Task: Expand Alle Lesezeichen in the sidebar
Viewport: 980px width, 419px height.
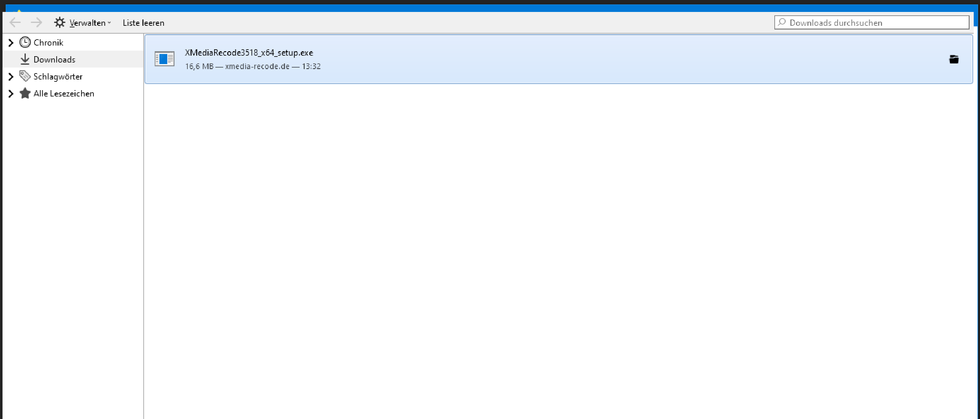Action: point(11,93)
